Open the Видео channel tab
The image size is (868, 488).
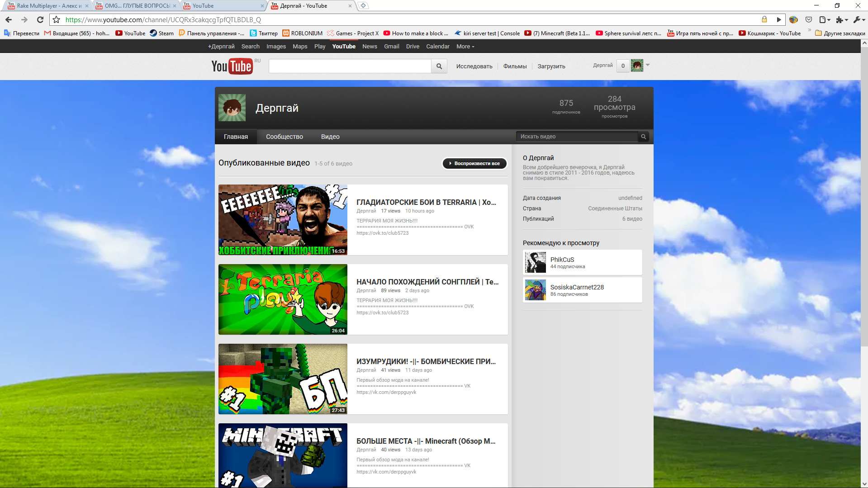point(330,137)
